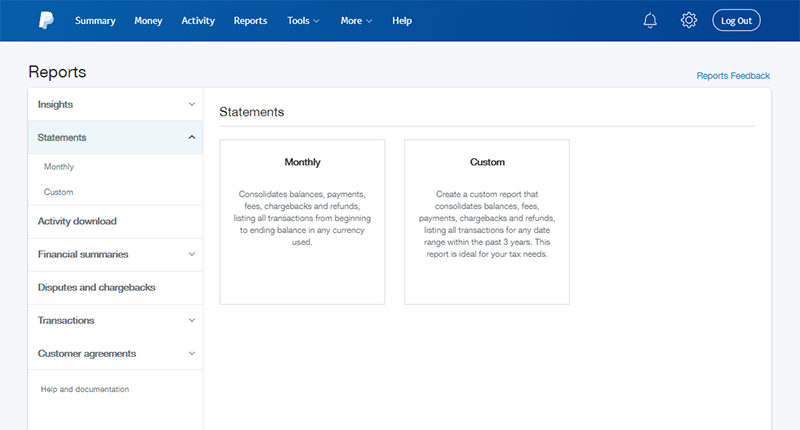Open the settings gear icon
800x430 pixels.
pos(688,20)
